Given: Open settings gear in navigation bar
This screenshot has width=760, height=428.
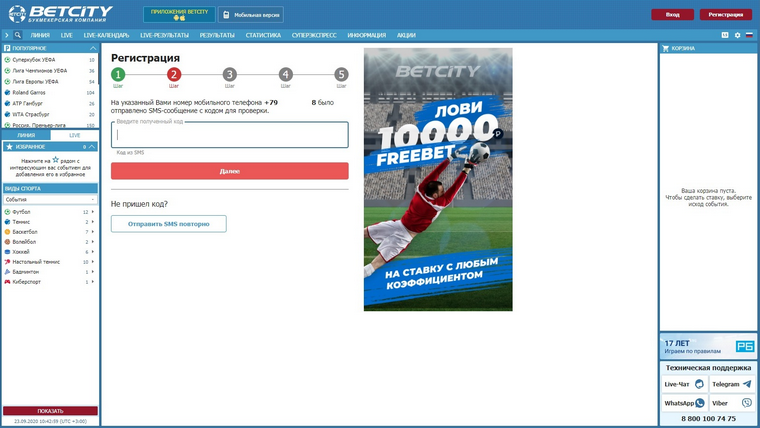Looking at the screenshot, I should (737, 35).
